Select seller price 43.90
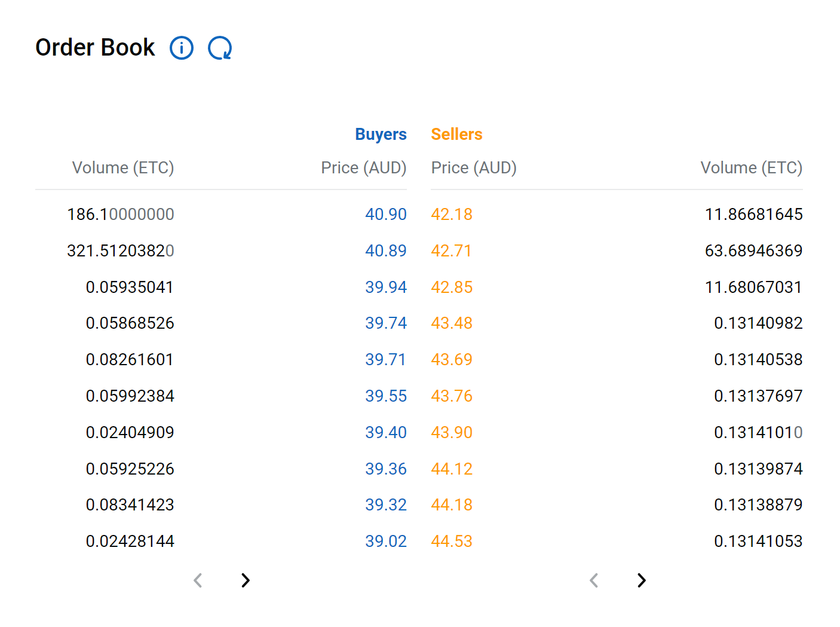Viewport: 840px width, 627px height. [x=452, y=432]
